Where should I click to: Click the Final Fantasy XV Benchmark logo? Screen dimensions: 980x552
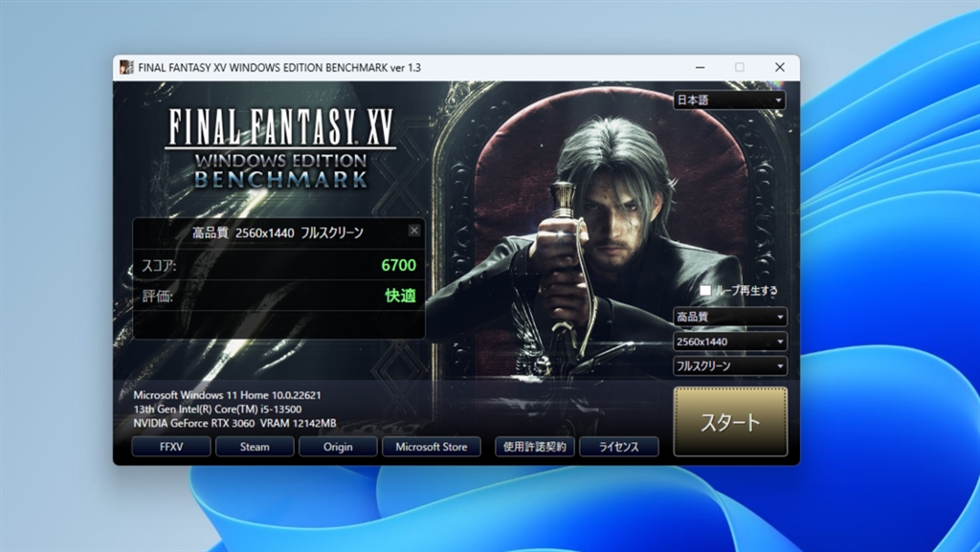(x=279, y=147)
